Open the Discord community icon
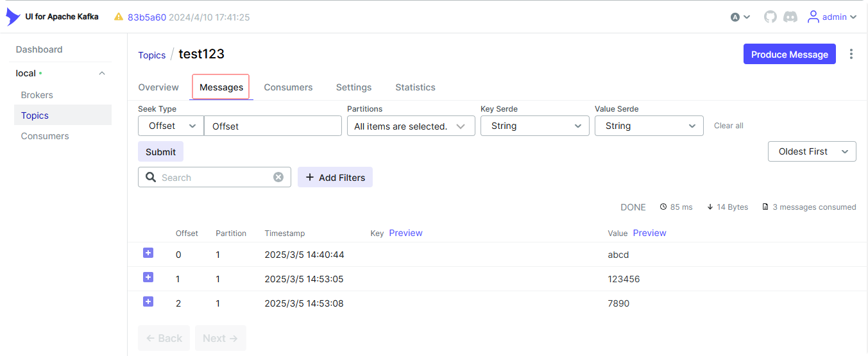Image resolution: width=868 pixels, height=356 pixels. click(x=790, y=17)
